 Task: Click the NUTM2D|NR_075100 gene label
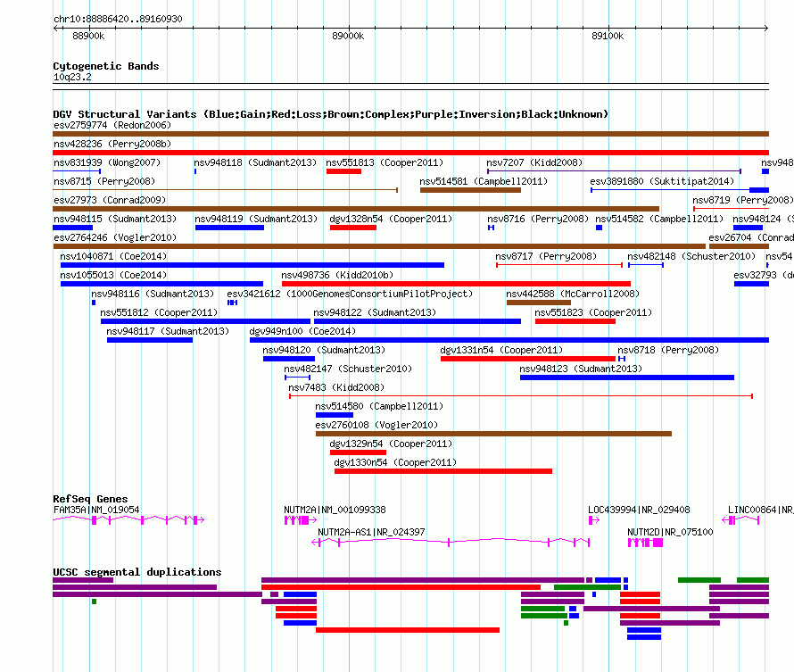pyautogui.click(x=670, y=532)
